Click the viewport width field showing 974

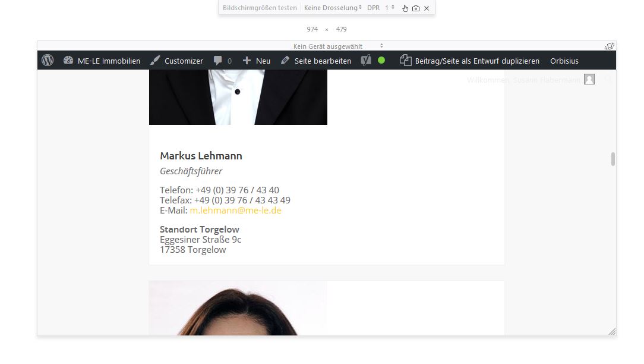coord(312,29)
